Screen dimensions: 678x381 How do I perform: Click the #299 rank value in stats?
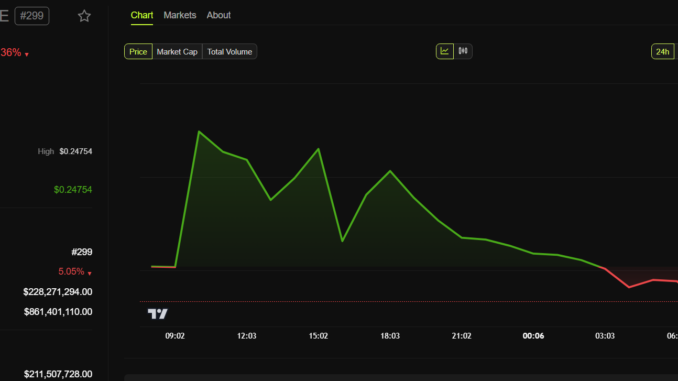coord(82,252)
